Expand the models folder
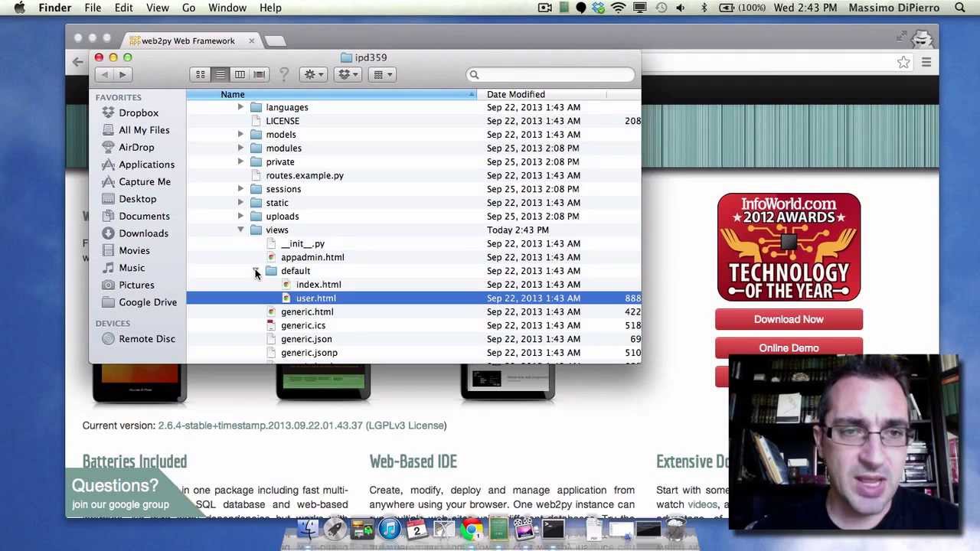This screenshot has width=980, height=551. (x=240, y=135)
